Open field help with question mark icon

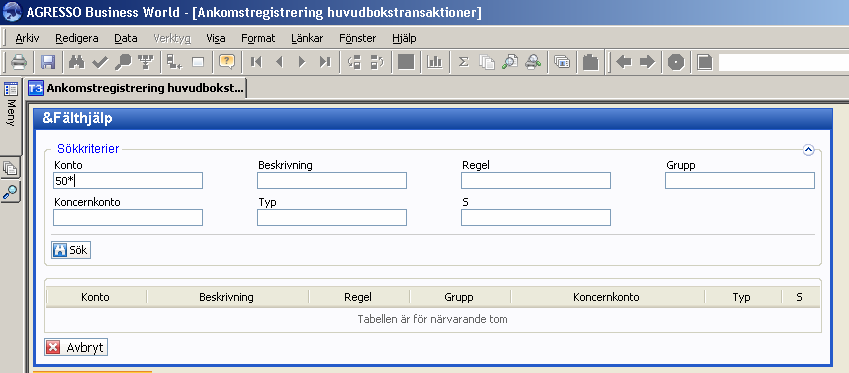[x=226, y=62]
